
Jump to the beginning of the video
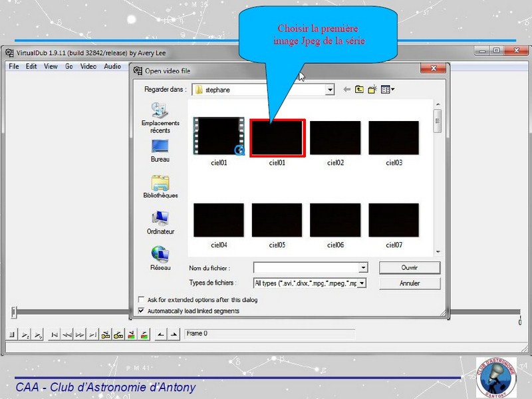pyautogui.click(x=55, y=334)
